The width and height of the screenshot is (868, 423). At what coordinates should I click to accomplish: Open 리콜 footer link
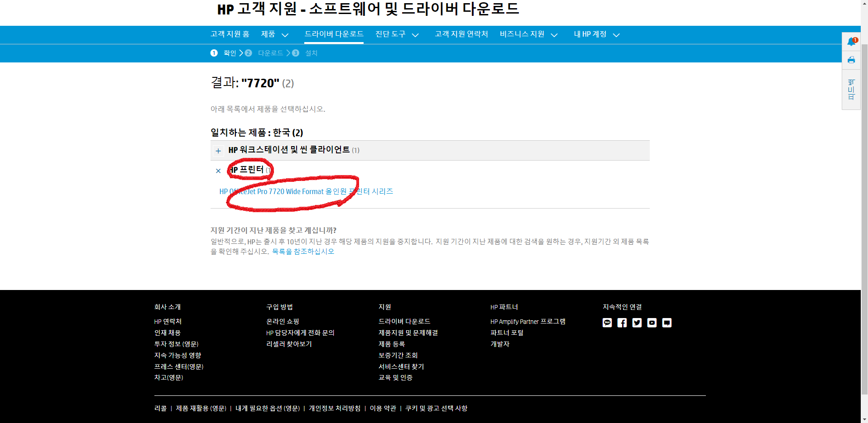tap(160, 409)
